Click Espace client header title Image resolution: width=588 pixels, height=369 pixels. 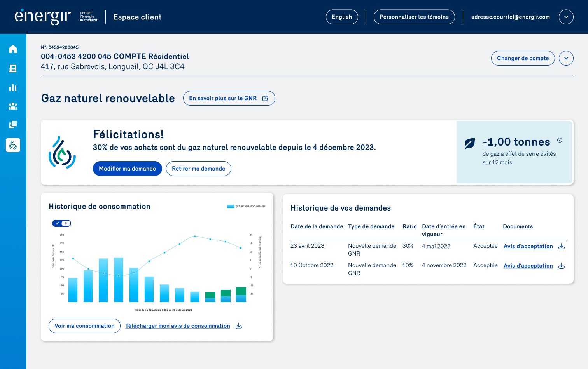137,17
